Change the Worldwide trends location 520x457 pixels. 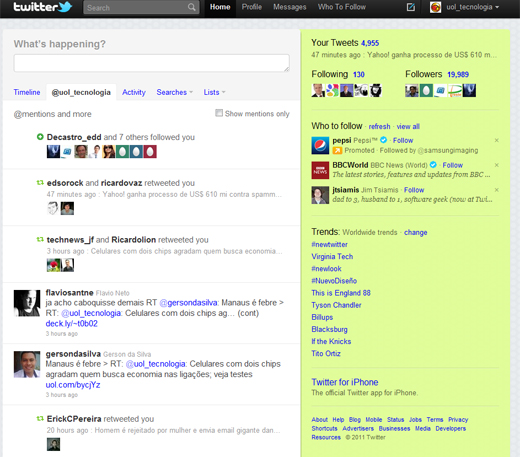tap(415, 232)
